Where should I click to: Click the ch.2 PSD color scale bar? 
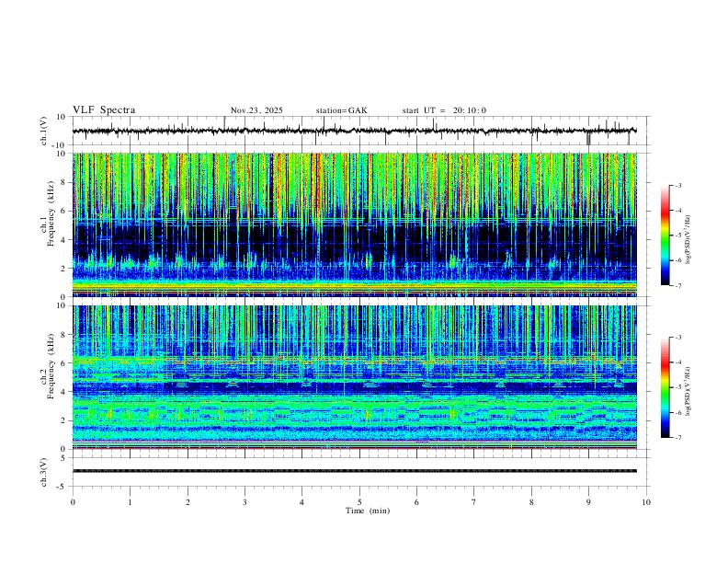coord(665,387)
